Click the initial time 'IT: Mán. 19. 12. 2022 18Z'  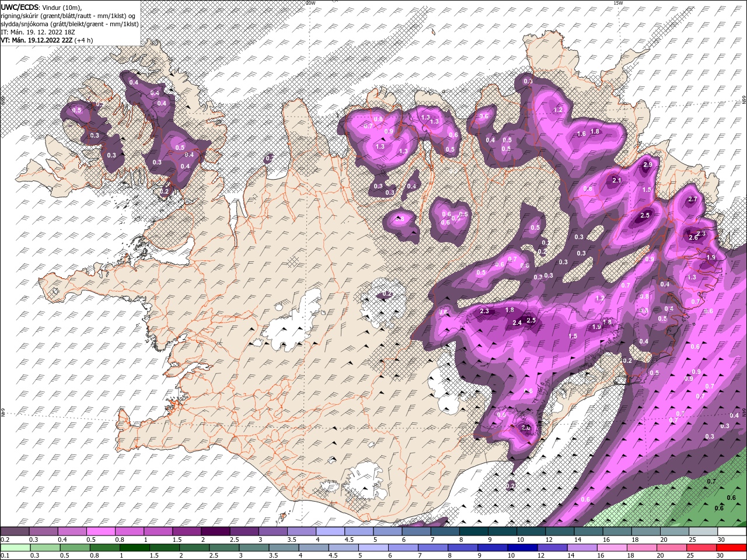[38, 32]
